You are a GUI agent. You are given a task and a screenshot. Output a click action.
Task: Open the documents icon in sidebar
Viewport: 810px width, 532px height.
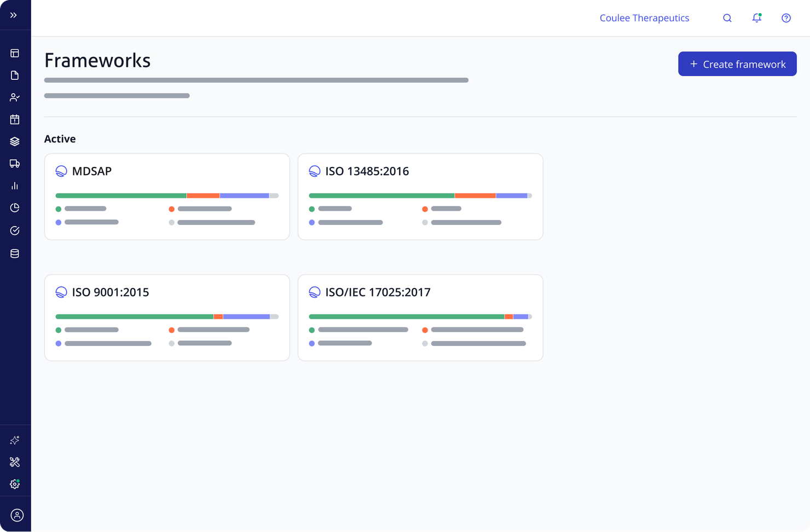(x=15, y=75)
